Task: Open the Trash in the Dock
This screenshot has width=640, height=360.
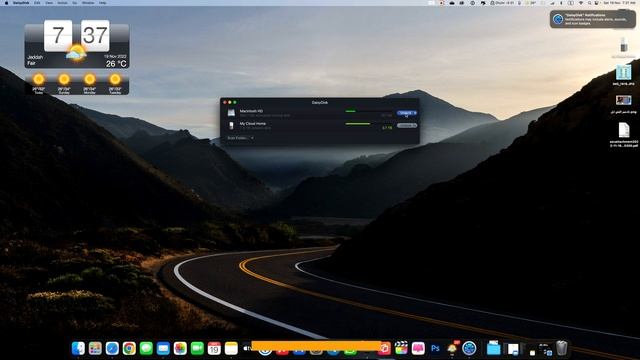Action: click(562, 348)
